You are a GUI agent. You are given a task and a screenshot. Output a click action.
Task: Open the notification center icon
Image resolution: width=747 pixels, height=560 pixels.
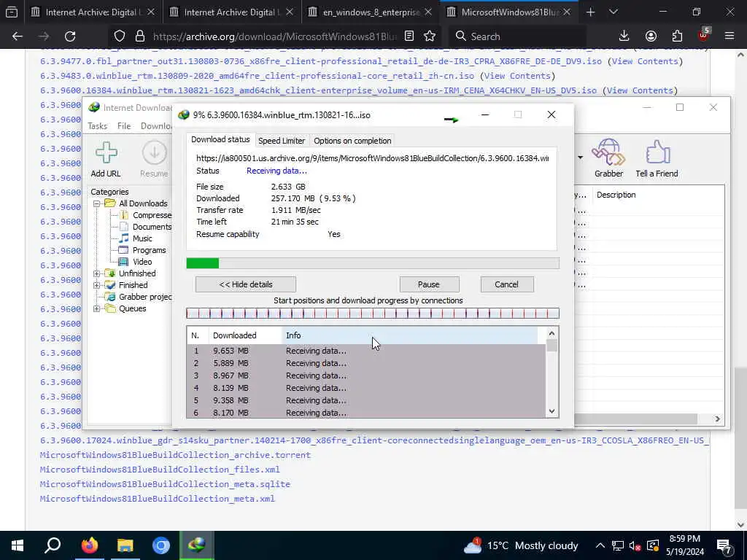pos(724,545)
